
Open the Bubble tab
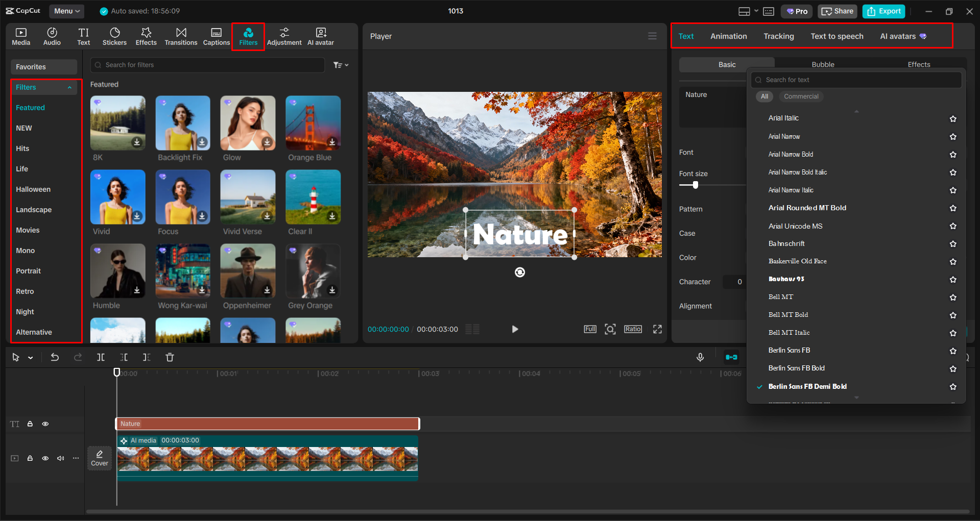pyautogui.click(x=823, y=64)
